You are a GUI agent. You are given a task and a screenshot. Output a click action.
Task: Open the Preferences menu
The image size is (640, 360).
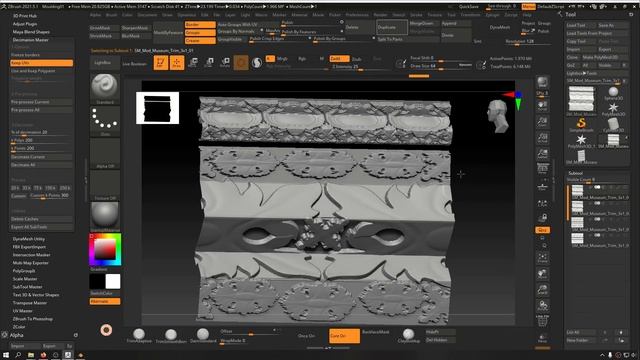click(x=357, y=15)
